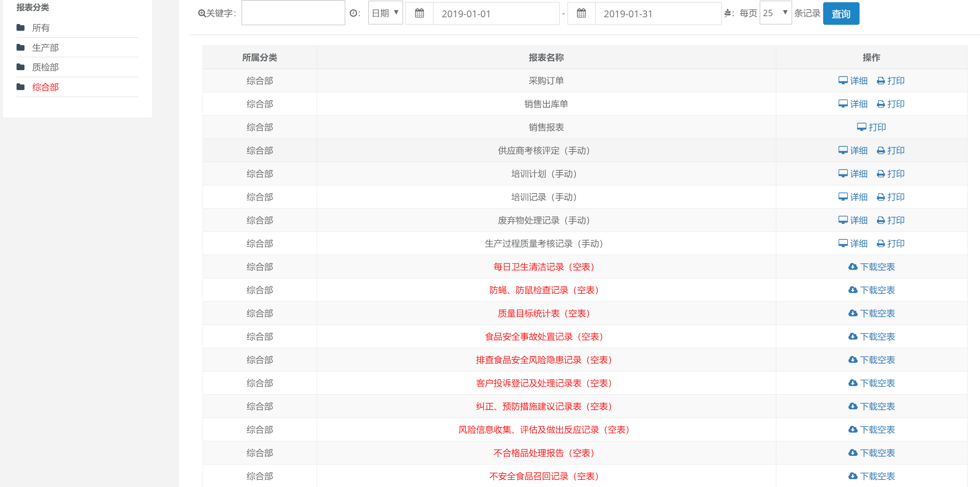Click 打印 for 废弃物处理记录（手动）
Image resolution: width=980 pixels, height=487 pixels.
click(895, 220)
